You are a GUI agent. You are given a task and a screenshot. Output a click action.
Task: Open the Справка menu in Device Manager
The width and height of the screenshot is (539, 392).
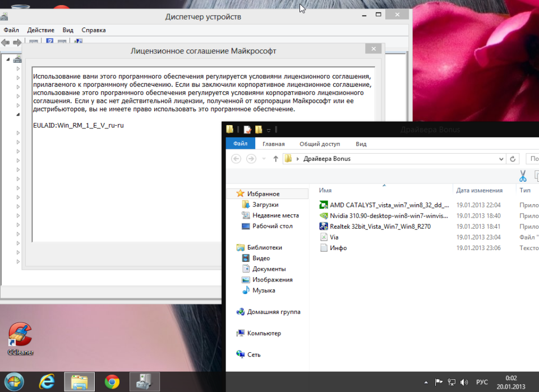[x=94, y=30]
